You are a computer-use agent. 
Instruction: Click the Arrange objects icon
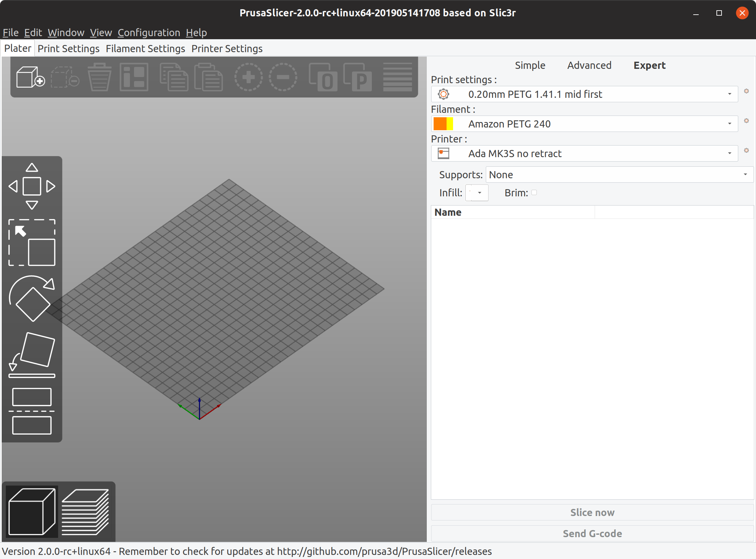coord(134,77)
